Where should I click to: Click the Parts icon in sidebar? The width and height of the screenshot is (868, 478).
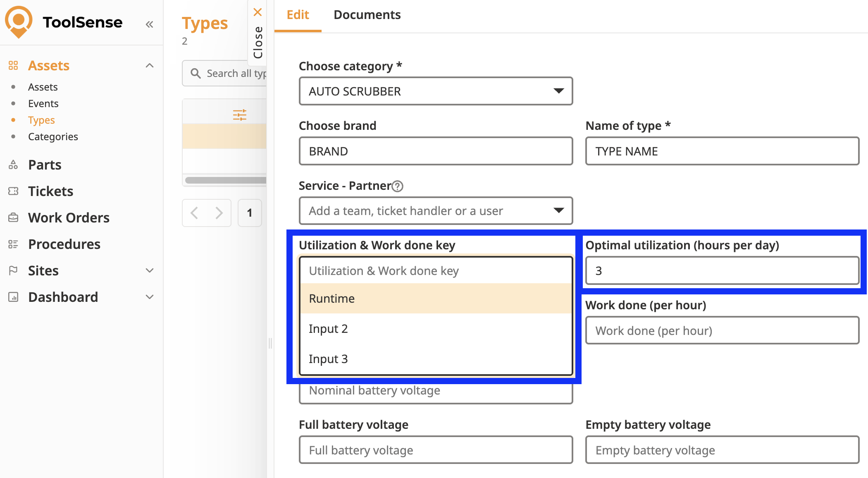point(13,165)
